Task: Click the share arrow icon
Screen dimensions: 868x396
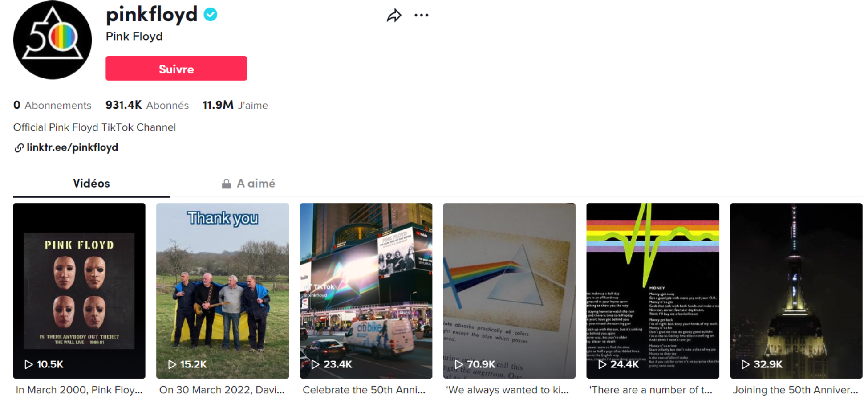Action: pyautogui.click(x=394, y=16)
